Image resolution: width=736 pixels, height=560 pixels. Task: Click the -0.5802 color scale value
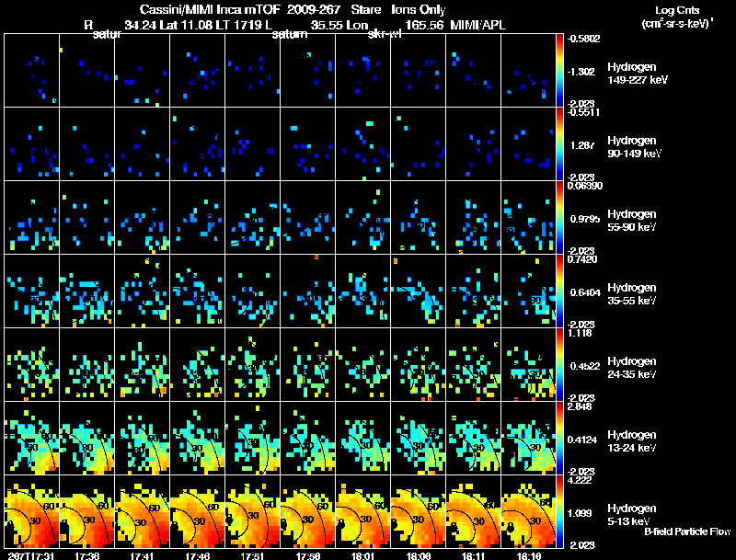coord(583,39)
